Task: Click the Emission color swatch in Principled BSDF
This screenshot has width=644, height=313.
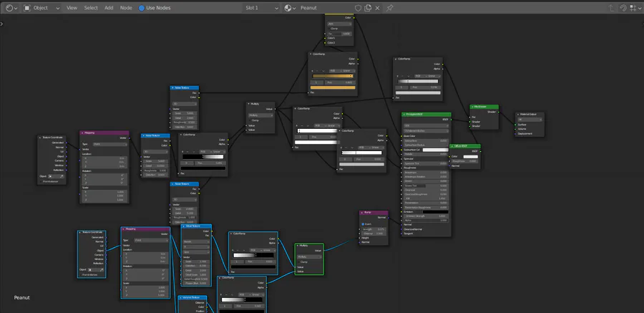Action: pyautogui.click(x=435, y=212)
